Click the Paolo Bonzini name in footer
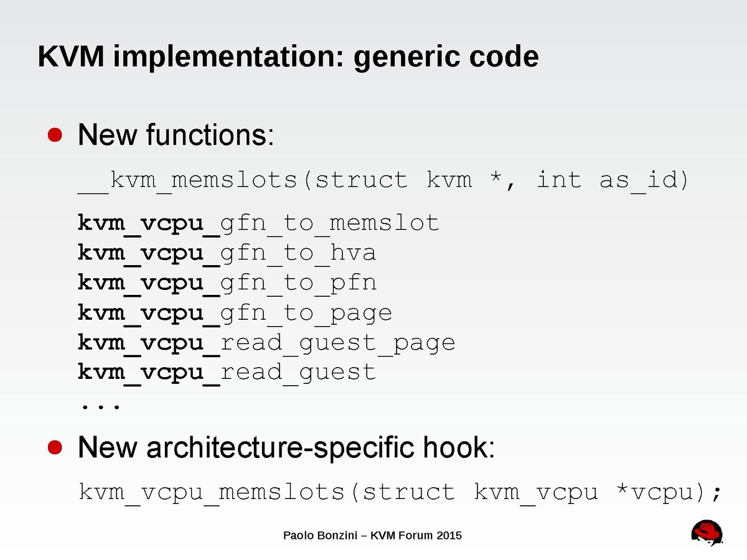 pos(319,535)
